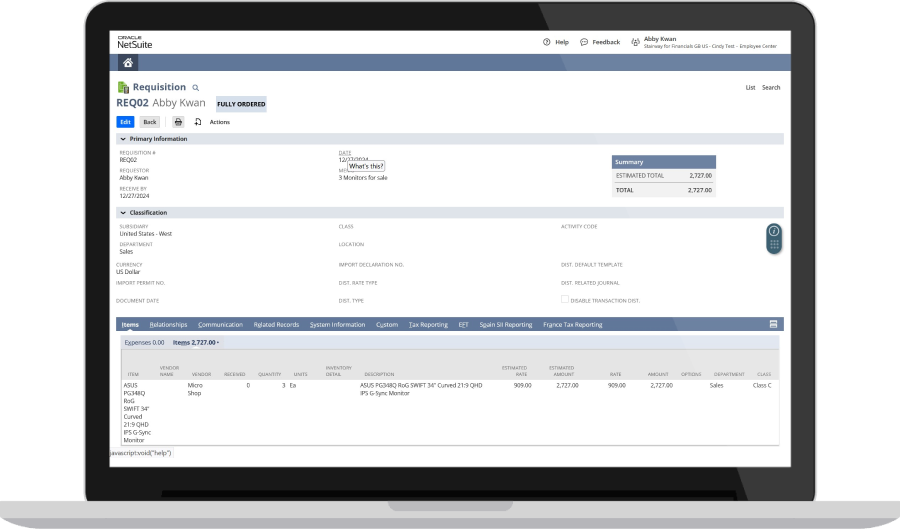900x529 pixels.
Task: Click the subtab layout icon on tab bar
Action: click(773, 325)
